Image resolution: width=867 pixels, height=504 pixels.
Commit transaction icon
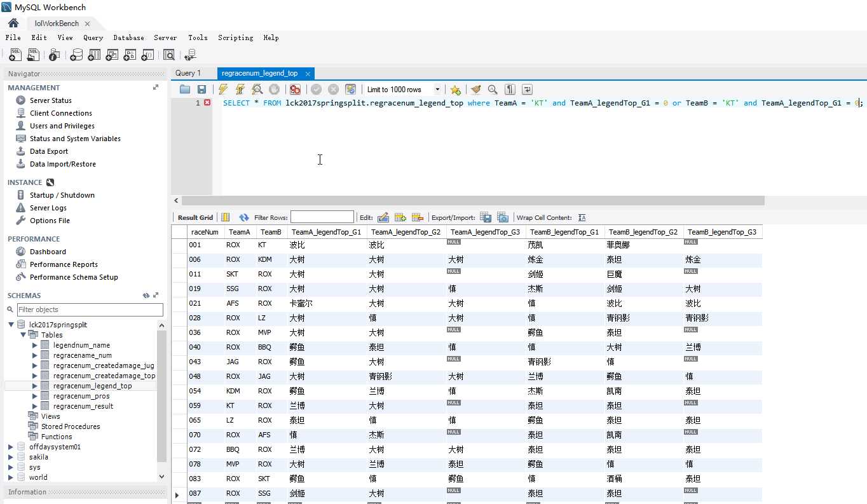[x=316, y=90]
